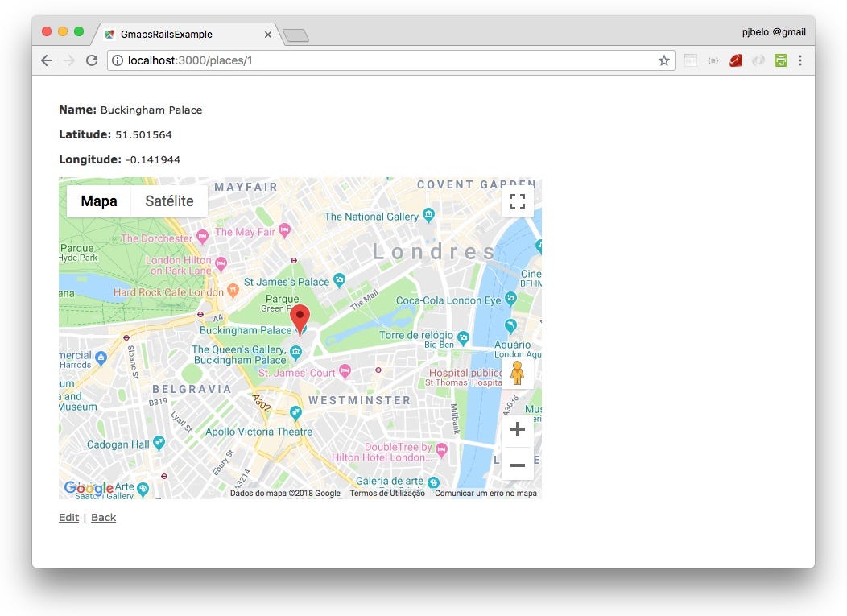
Task: Click the browser forward arrow
Action: (69, 60)
